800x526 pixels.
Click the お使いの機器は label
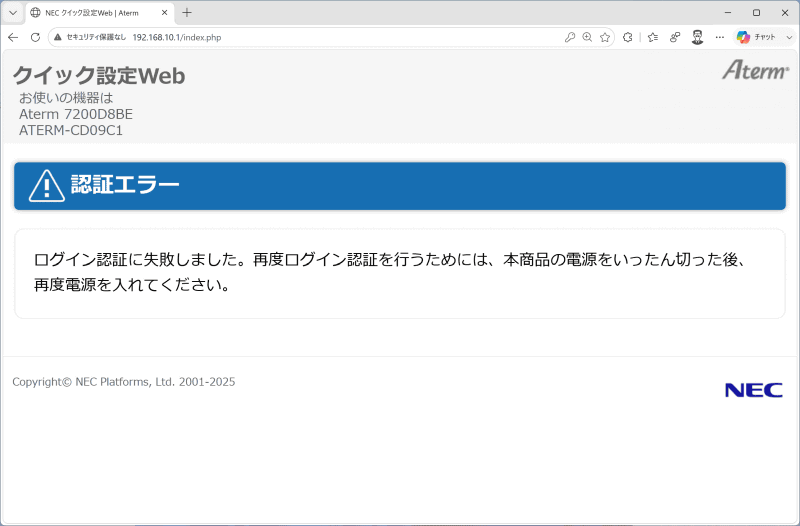(66, 98)
